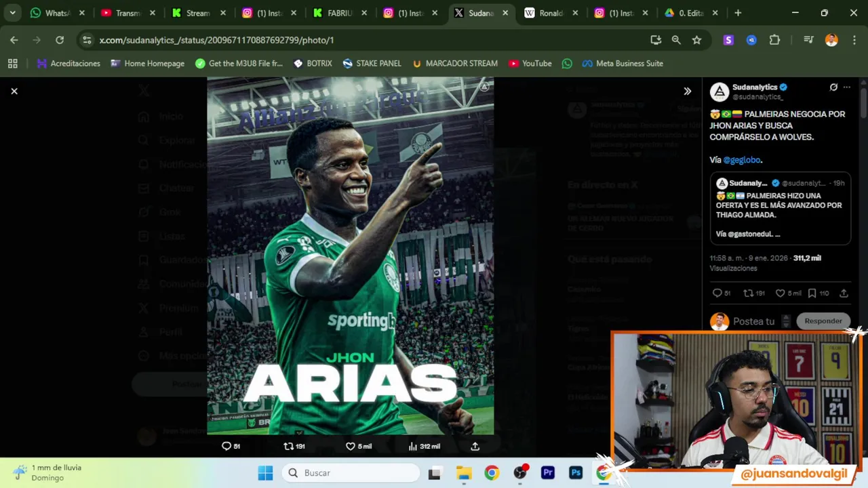Click the Sudanalytics profile avatar in sidebar
868x488 pixels.
coord(719,91)
